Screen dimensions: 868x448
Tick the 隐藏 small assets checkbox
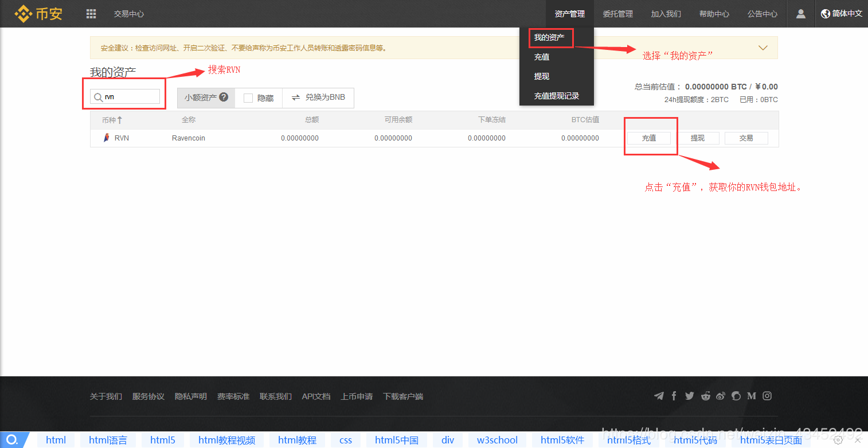[248, 98]
